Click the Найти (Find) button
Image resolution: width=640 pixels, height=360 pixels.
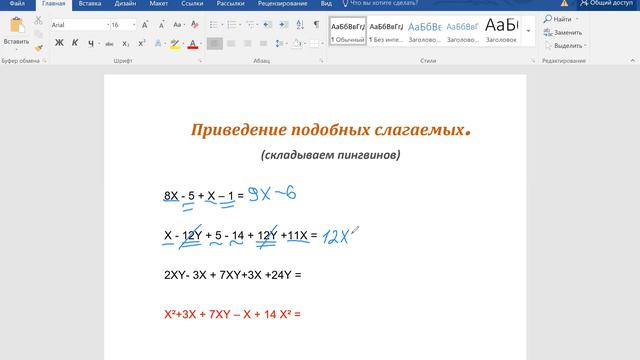[x=558, y=19]
